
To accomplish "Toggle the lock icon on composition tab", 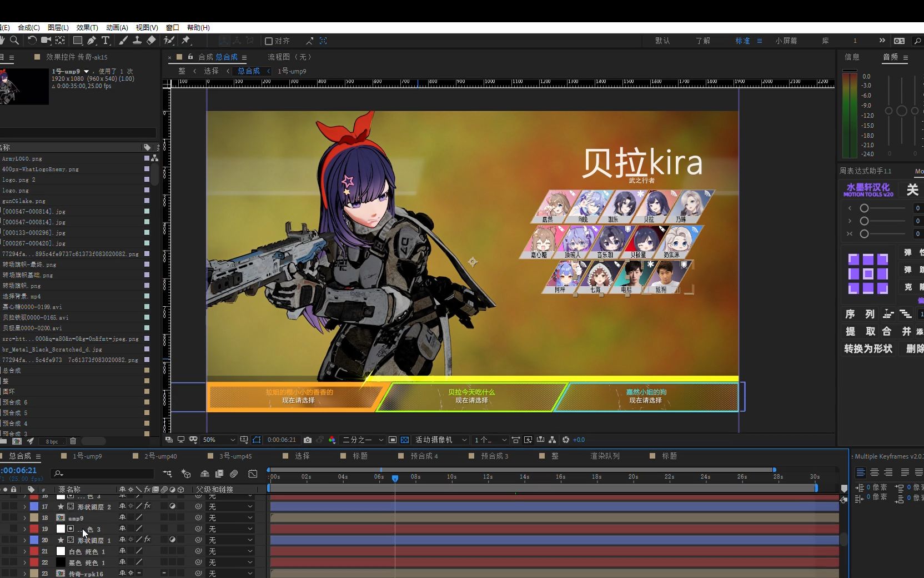I will [190, 57].
